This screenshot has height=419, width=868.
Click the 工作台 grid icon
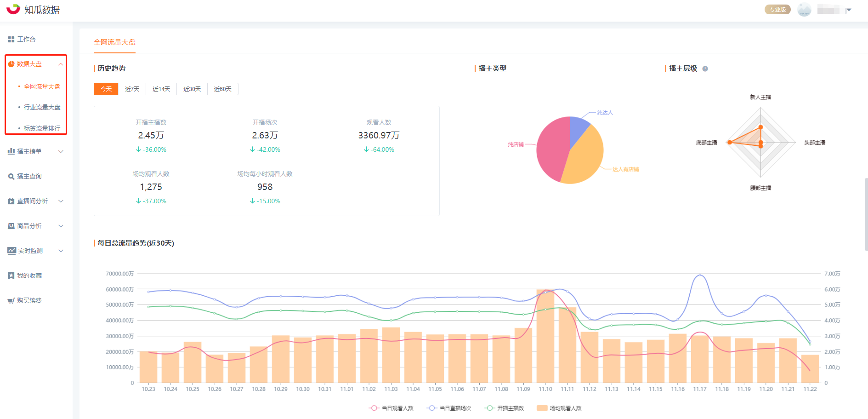pyautogui.click(x=11, y=40)
